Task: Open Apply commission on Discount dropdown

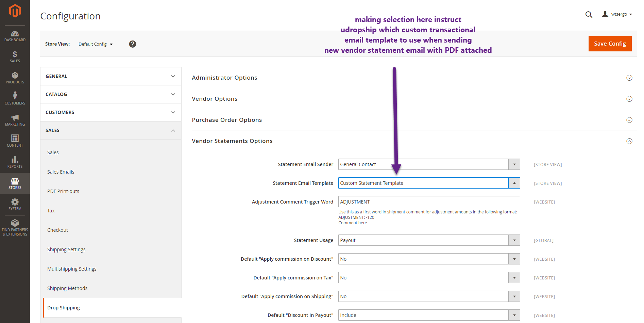Action: pyautogui.click(x=429, y=259)
